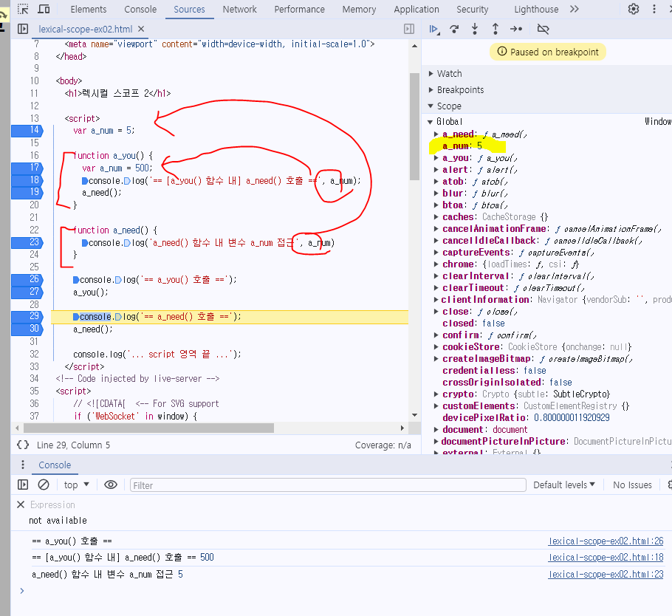Select the closed: false scope entry

point(473,324)
